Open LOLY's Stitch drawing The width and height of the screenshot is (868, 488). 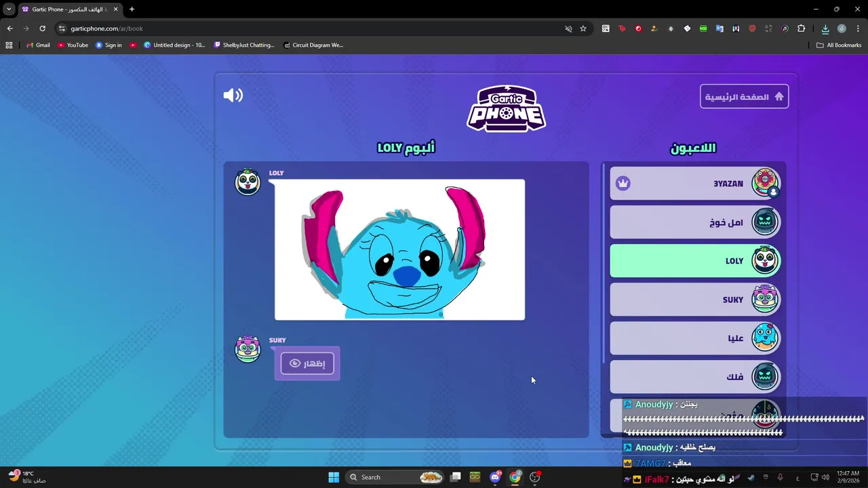pyautogui.click(x=399, y=249)
